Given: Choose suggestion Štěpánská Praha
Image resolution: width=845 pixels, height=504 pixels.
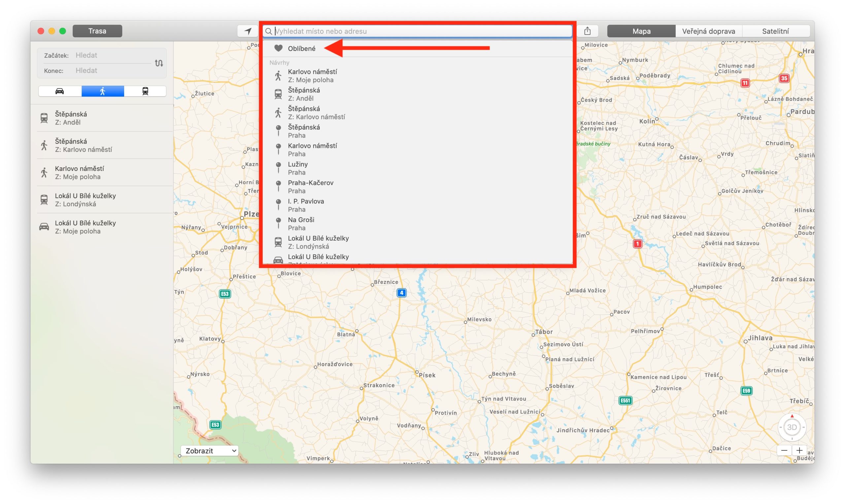Looking at the screenshot, I should click(418, 131).
